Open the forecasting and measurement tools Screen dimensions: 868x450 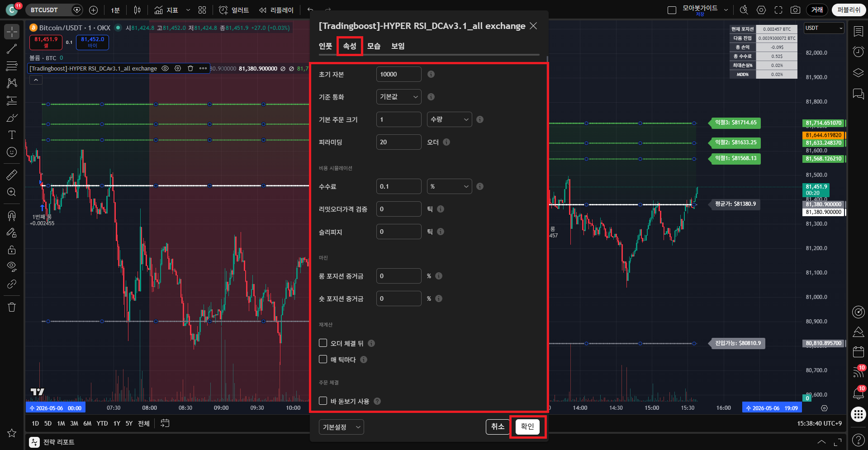pos(12,100)
